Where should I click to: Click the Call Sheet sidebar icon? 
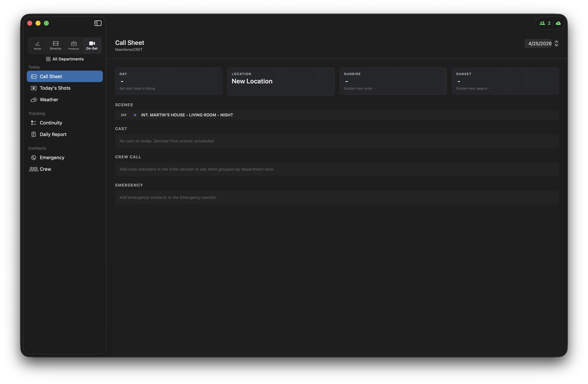click(x=34, y=77)
